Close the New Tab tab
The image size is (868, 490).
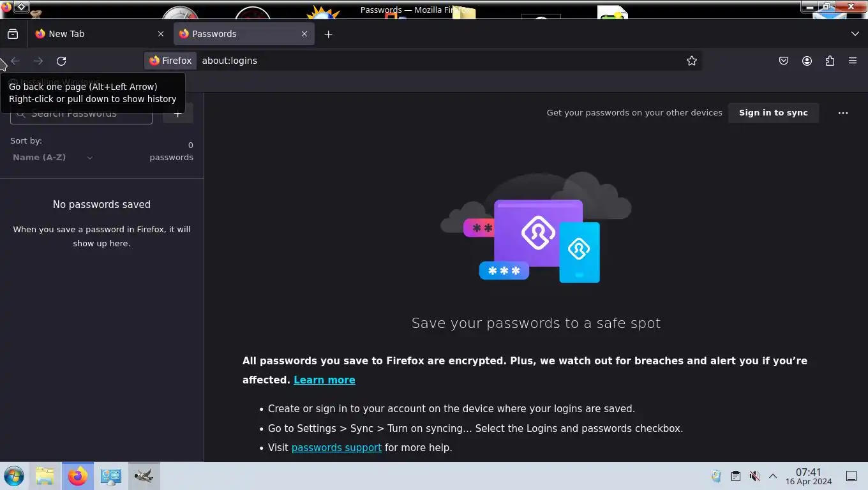tap(161, 34)
